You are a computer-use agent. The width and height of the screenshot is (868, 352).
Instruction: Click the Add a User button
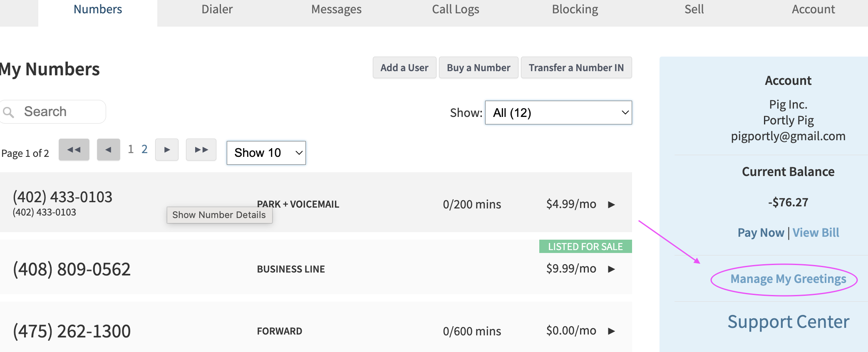[404, 67]
